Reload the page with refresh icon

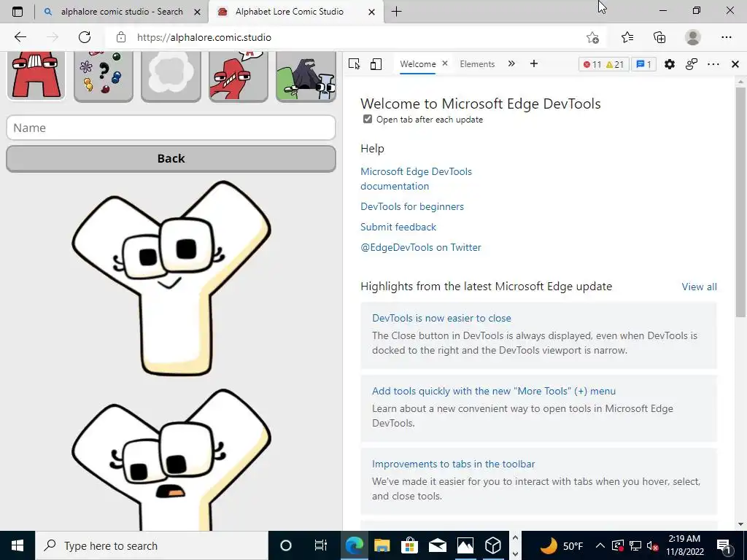pos(85,37)
